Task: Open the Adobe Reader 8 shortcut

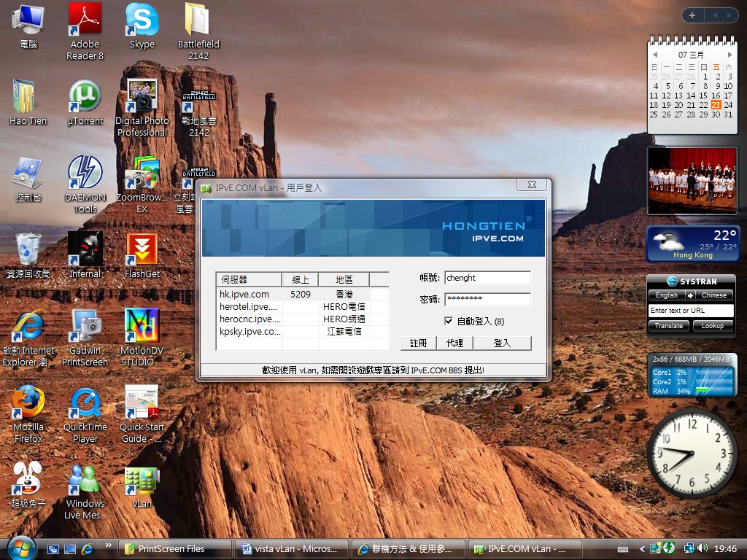Action: coord(85,20)
